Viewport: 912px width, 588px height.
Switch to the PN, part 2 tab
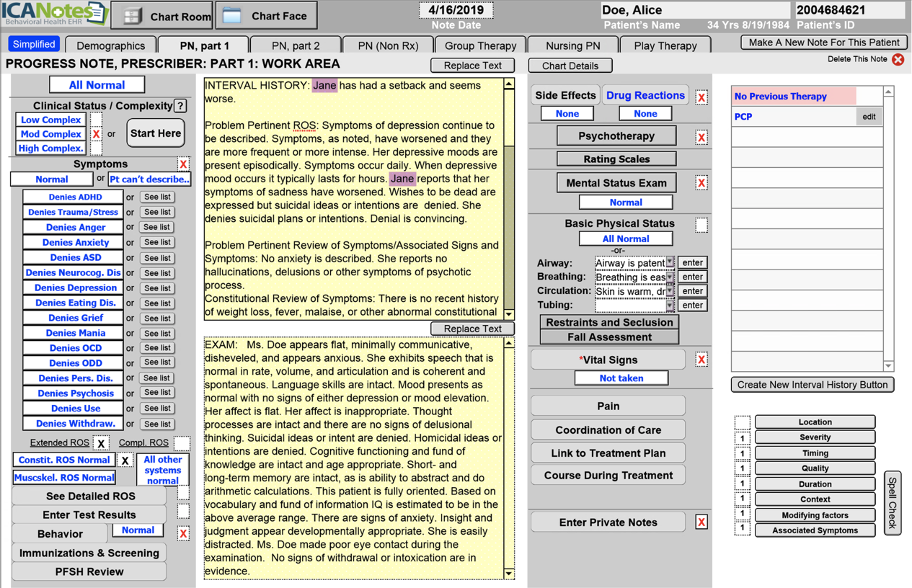(296, 45)
